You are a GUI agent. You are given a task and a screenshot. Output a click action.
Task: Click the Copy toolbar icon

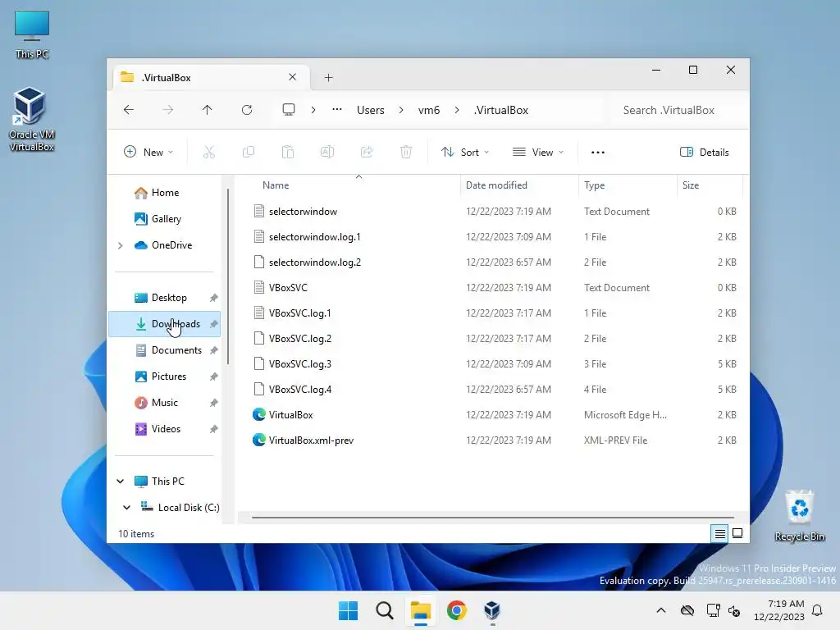249,152
